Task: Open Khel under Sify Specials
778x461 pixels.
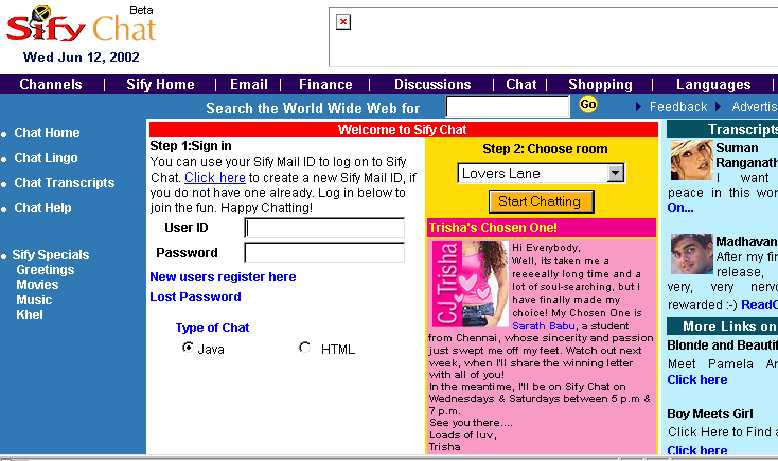Action: pyautogui.click(x=29, y=315)
